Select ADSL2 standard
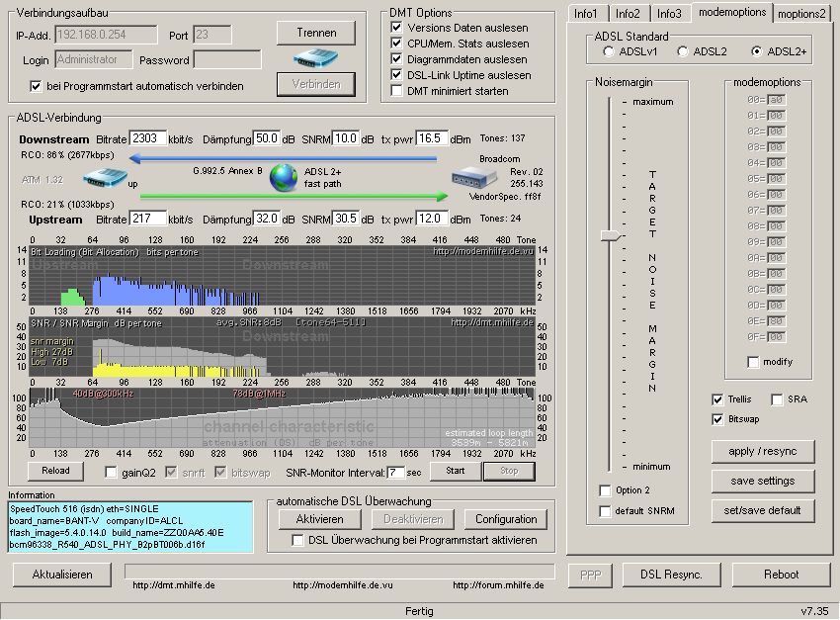Viewport: 840px width, 620px height. (x=683, y=51)
